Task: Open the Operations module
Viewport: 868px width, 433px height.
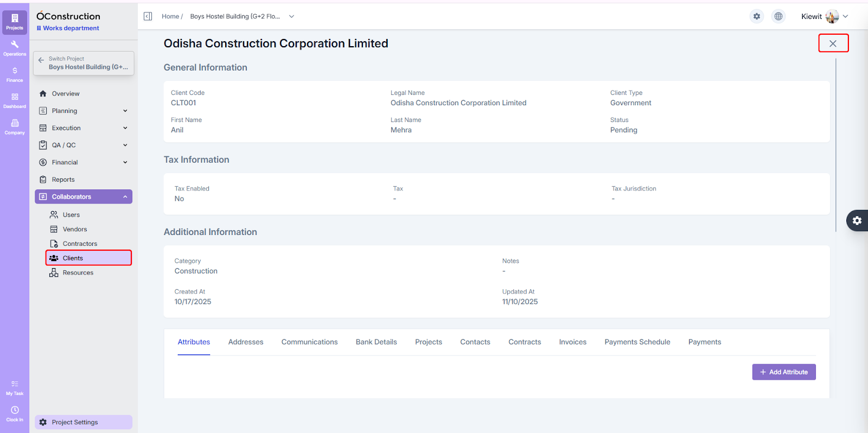Action: click(15, 48)
